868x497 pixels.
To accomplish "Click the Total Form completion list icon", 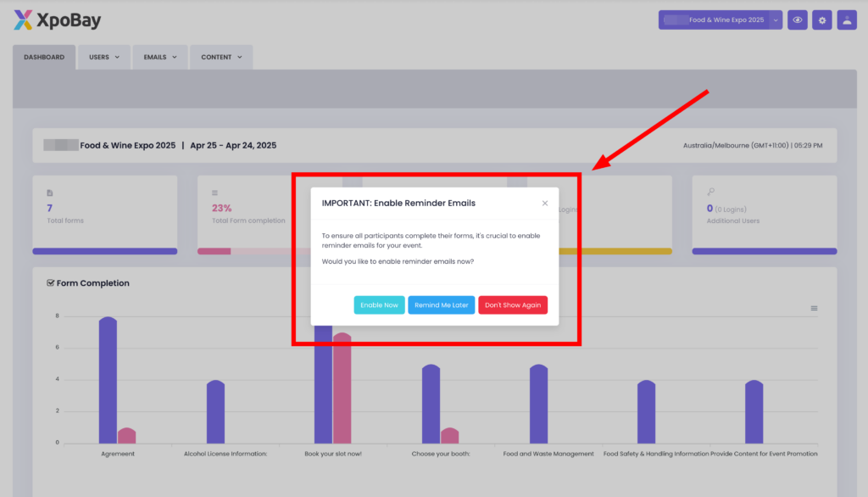I will click(x=214, y=193).
